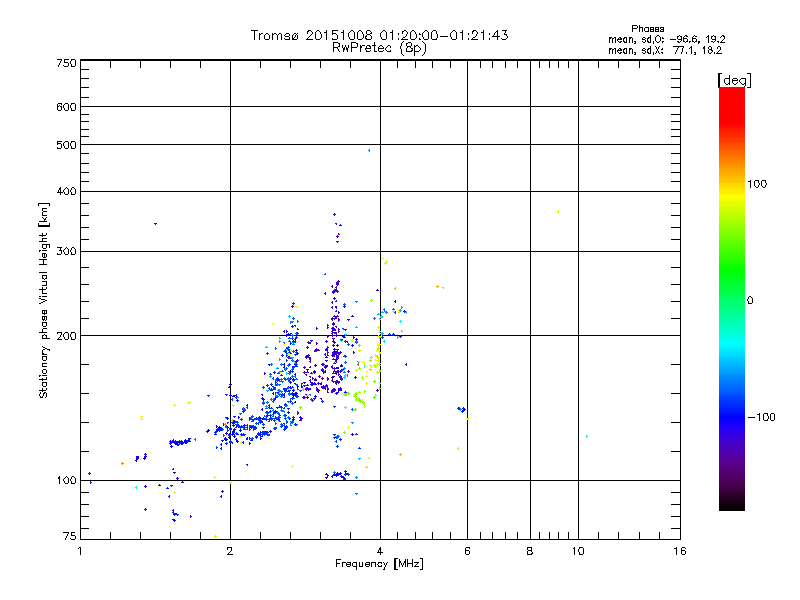Click the y-axis tick label '300'
800x600 pixels.
click(67, 251)
